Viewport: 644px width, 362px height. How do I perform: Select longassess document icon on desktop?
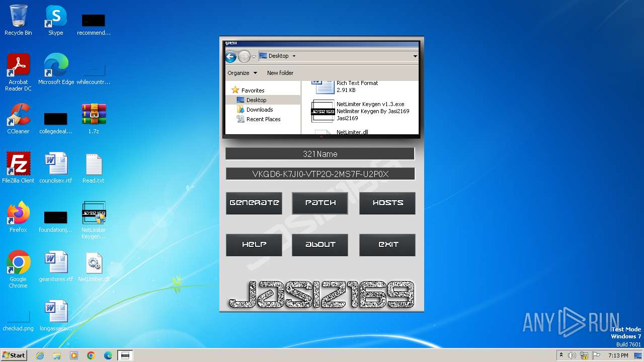click(56, 315)
